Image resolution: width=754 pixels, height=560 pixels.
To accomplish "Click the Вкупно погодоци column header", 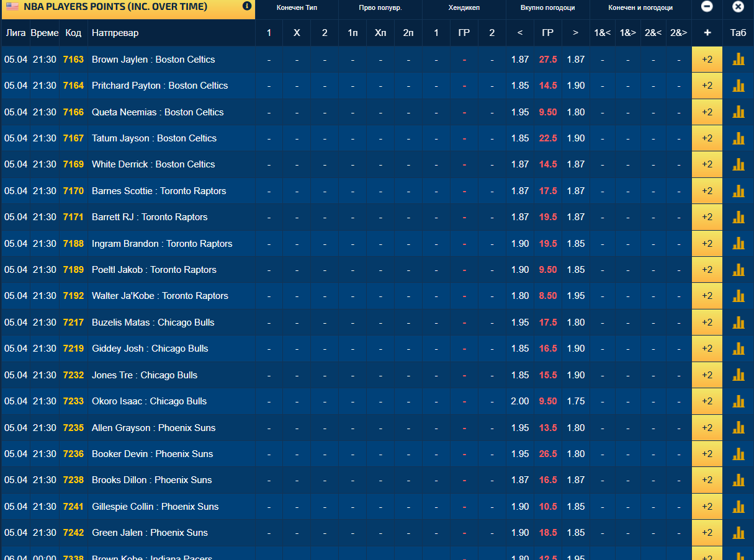I will [547, 8].
